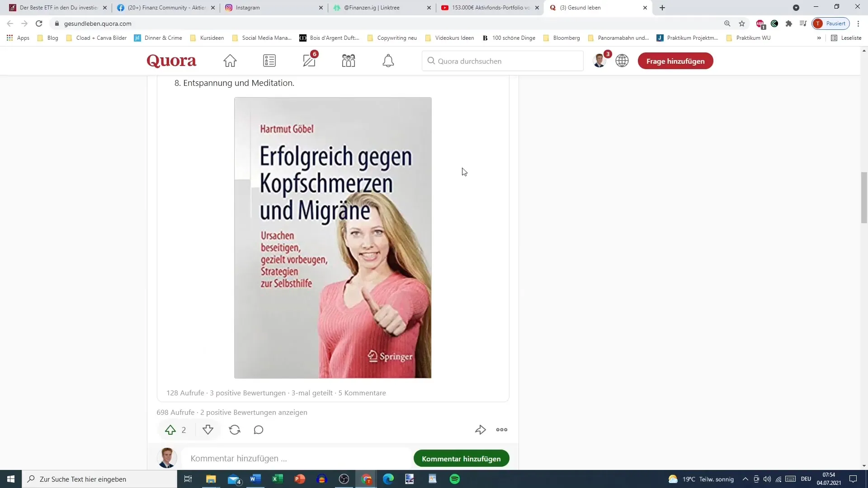Open Quora notifications bell
The image size is (868, 488).
(x=388, y=61)
